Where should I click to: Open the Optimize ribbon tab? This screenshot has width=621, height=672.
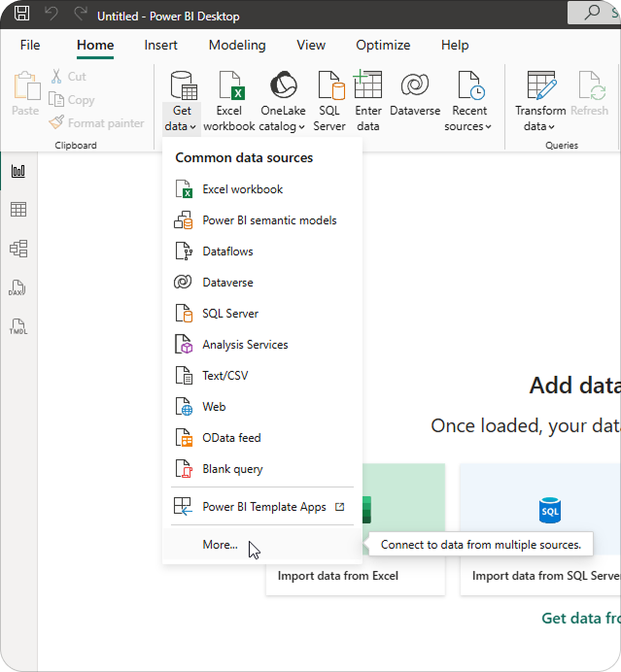click(x=383, y=45)
